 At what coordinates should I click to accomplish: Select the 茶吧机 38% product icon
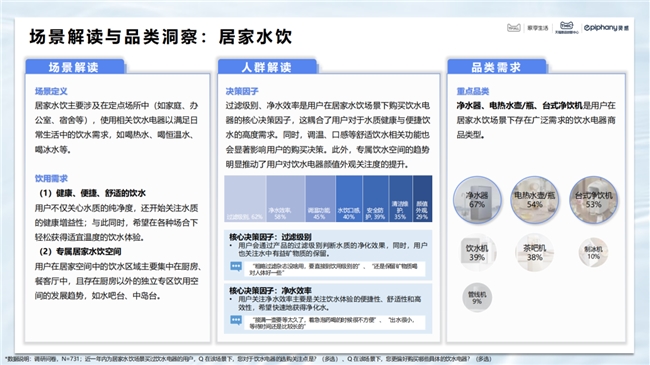535,253
